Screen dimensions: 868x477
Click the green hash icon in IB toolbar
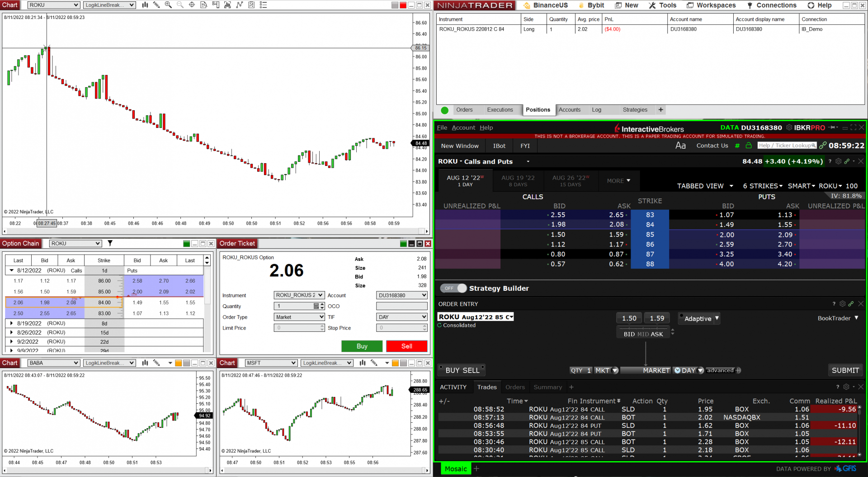coord(737,146)
